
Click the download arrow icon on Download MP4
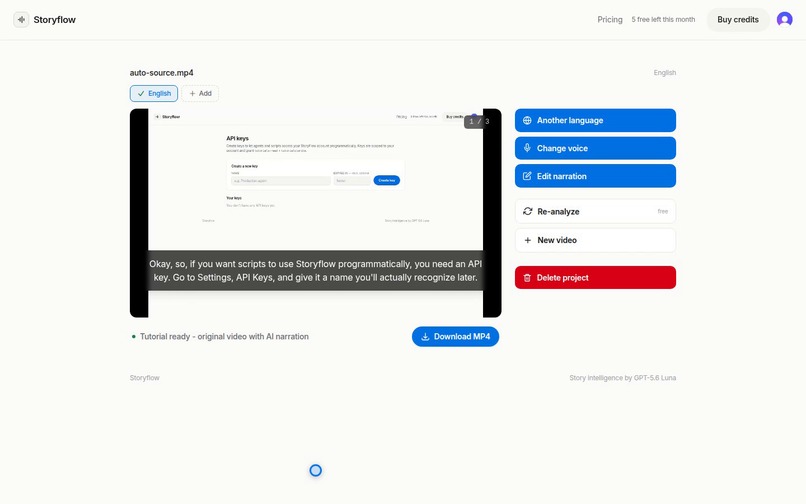point(425,337)
